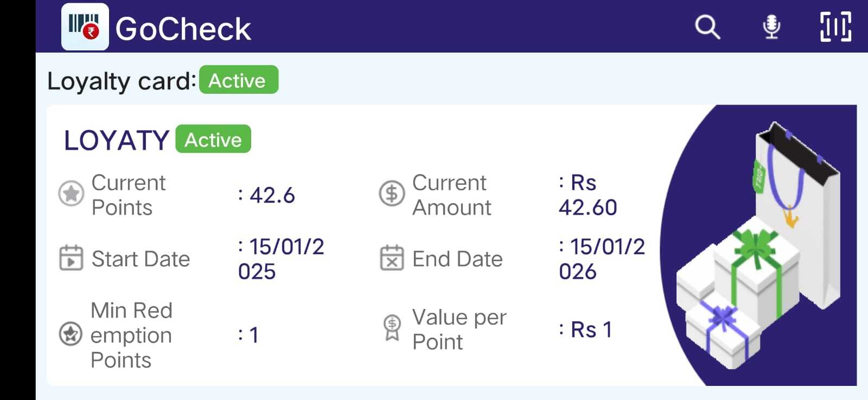Screen dimensions: 868x400
Task: Tap the Active badge beside Loyalty card
Action: (x=239, y=80)
